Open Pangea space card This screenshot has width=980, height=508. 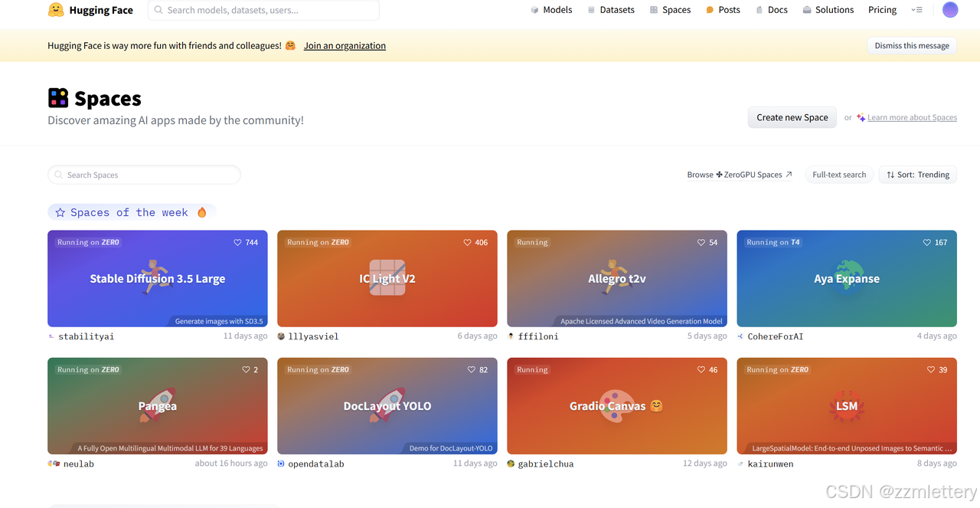[158, 406]
